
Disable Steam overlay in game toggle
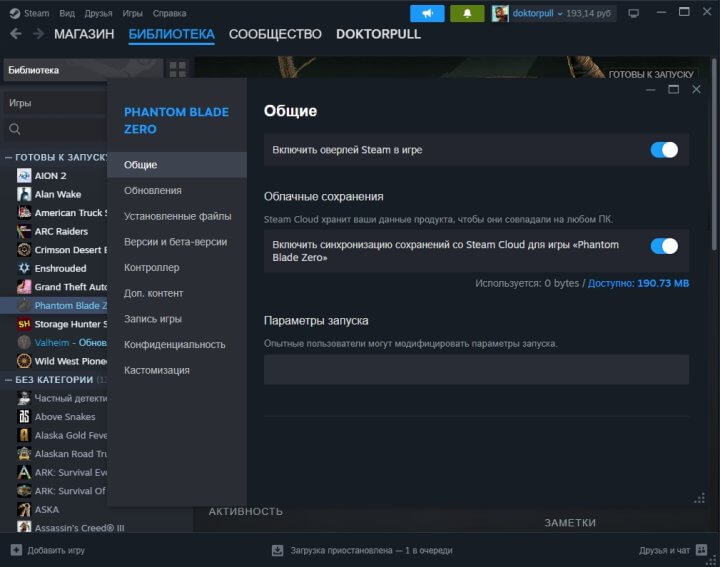[x=664, y=150]
